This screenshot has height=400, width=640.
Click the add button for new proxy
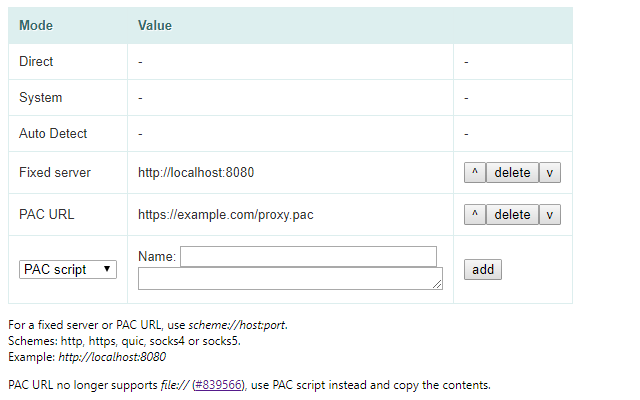click(x=483, y=269)
